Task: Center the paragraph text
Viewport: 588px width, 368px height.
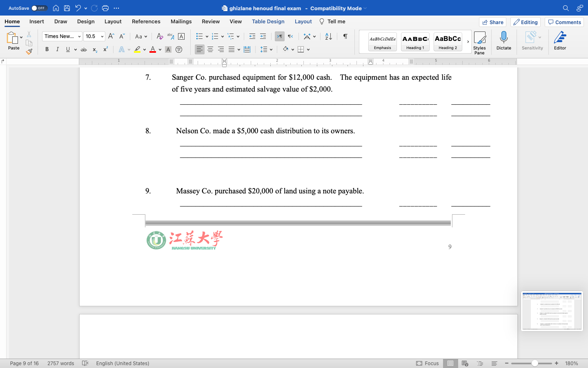Action: pyautogui.click(x=210, y=49)
